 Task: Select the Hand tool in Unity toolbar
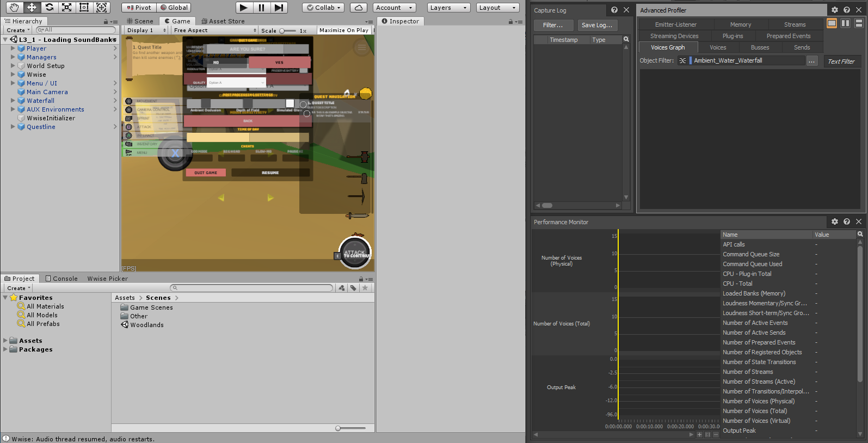[x=14, y=8]
